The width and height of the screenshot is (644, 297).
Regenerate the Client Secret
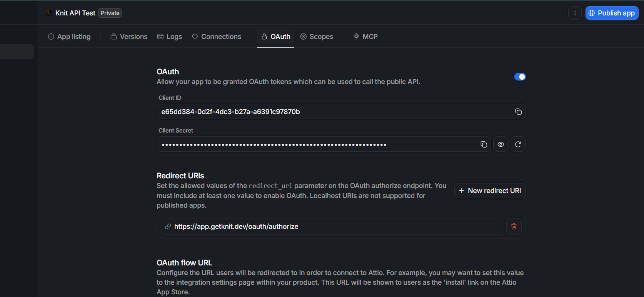click(x=518, y=144)
